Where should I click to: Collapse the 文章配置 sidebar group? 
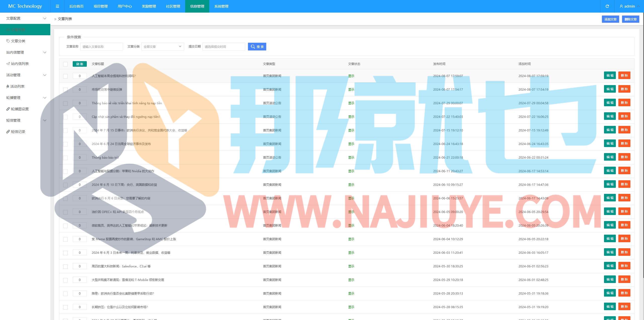(25, 18)
